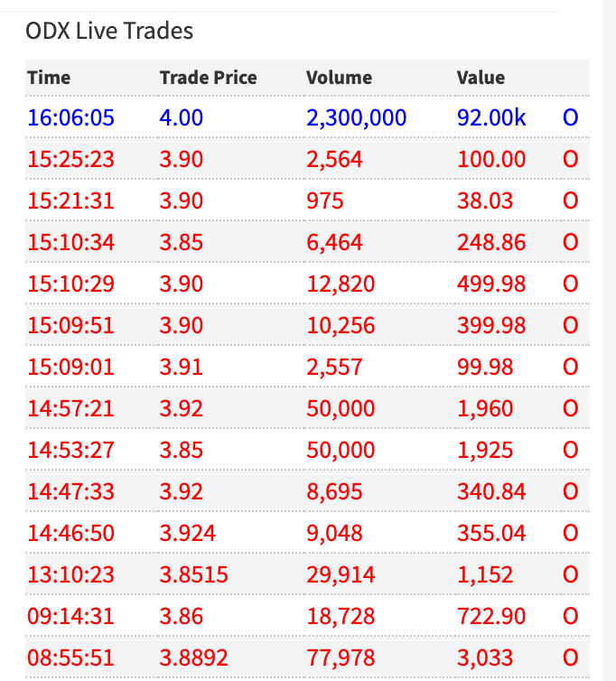Click the 9,048 volume cell
The height and width of the screenshot is (681, 616).
coord(334,533)
